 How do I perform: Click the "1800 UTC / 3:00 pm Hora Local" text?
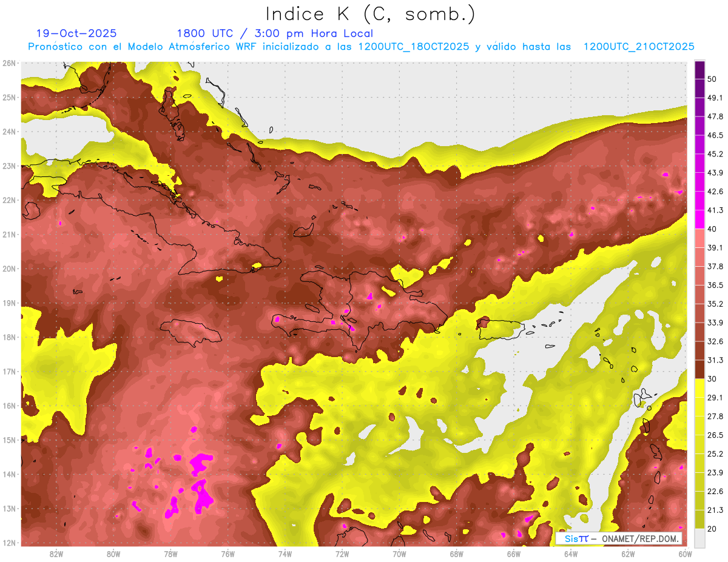click(x=274, y=33)
